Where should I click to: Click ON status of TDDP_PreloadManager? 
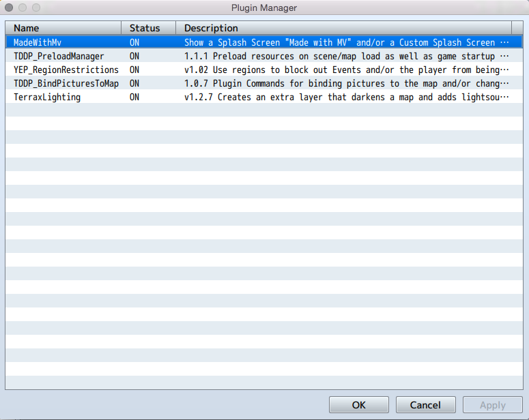point(134,56)
